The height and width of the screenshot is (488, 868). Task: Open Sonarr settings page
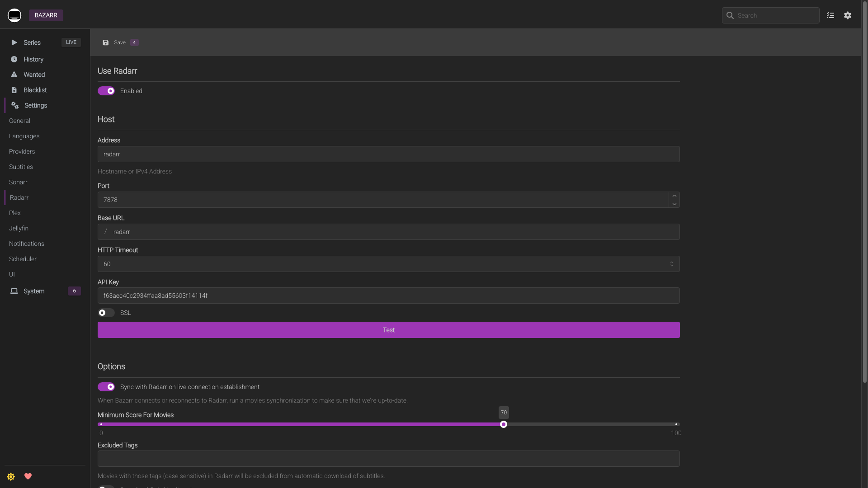point(18,182)
